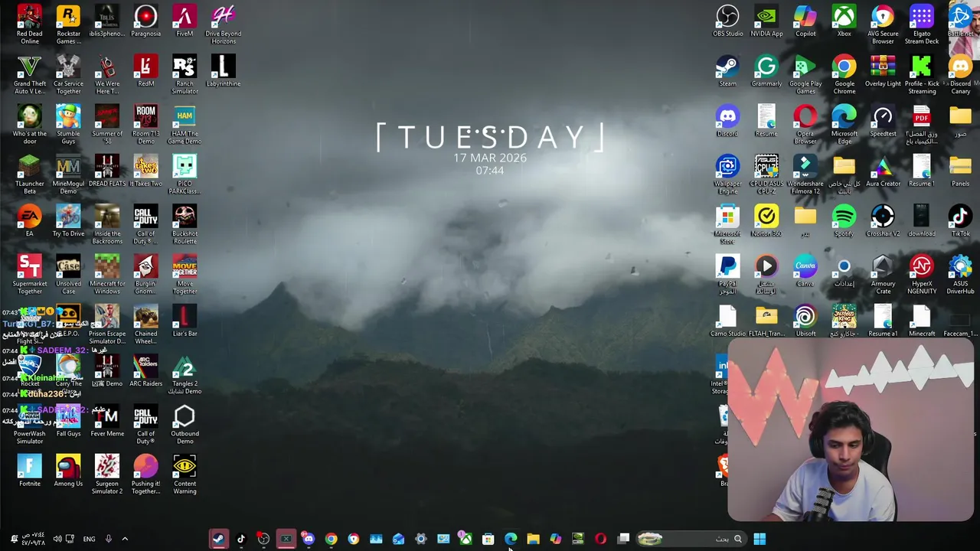Open volume control in system tray

click(x=57, y=539)
